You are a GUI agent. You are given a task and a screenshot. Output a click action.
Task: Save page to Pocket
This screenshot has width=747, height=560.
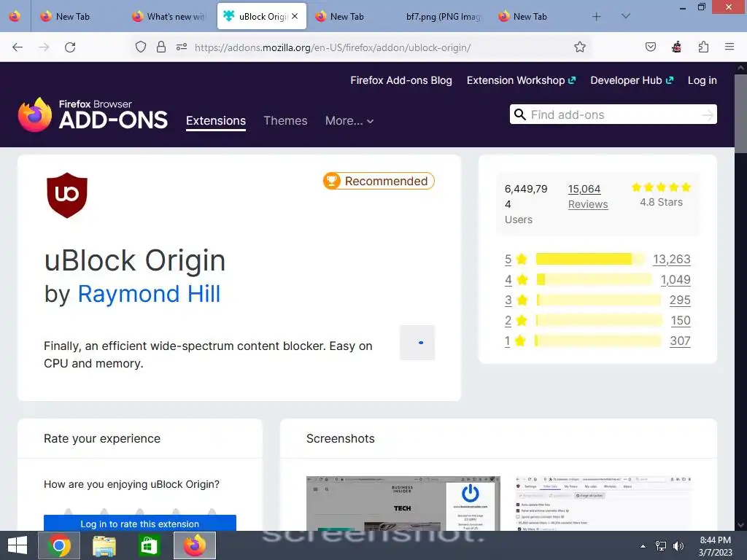pyautogui.click(x=651, y=47)
